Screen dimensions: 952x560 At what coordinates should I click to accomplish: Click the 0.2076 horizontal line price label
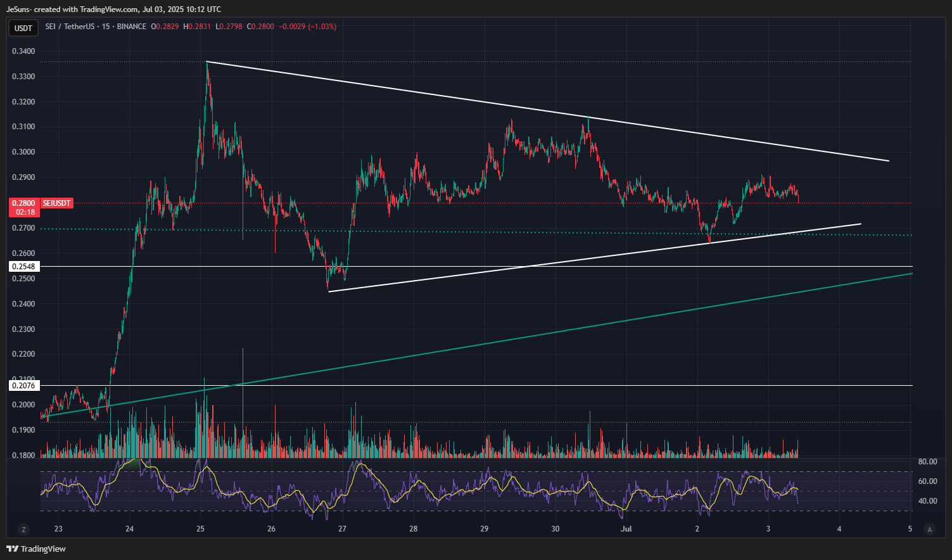(x=23, y=385)
